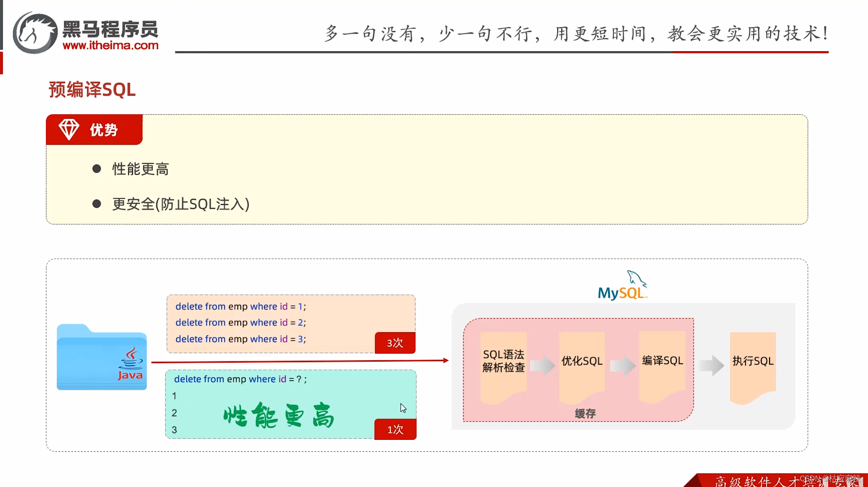
Task: Click the statement ending with id = 2
Action: 240,322
